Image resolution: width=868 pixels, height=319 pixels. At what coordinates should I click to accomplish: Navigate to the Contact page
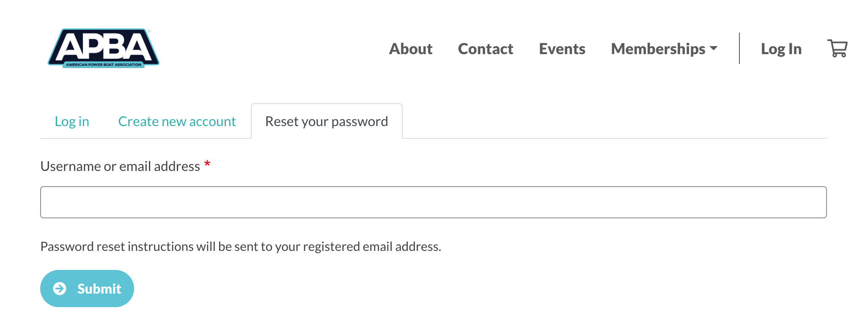[485, 49]
